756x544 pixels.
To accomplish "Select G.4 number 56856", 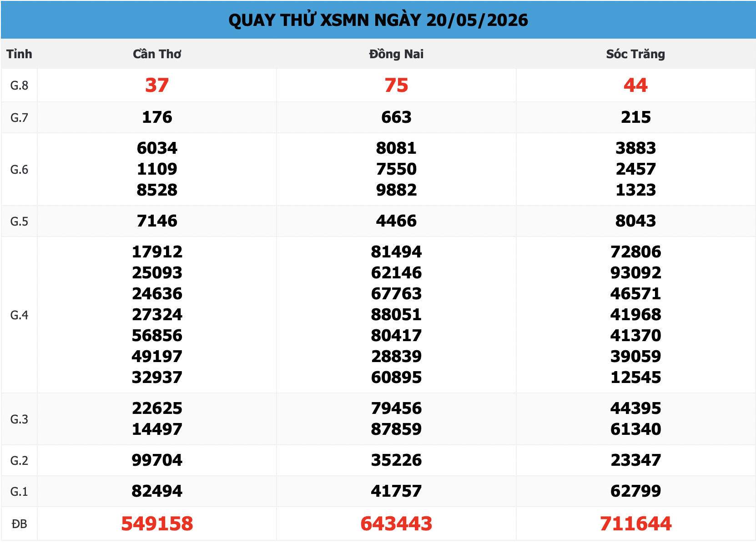I will tap(157, 336).
